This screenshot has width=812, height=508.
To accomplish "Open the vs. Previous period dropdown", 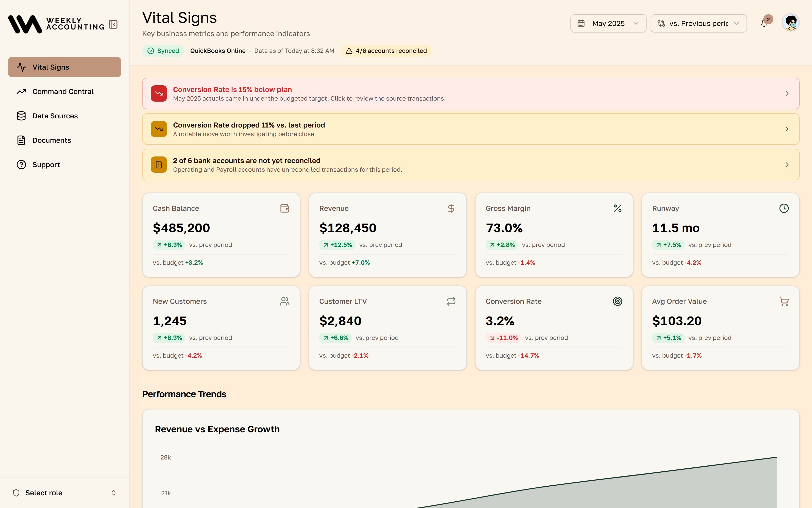I will pos(698,24).
